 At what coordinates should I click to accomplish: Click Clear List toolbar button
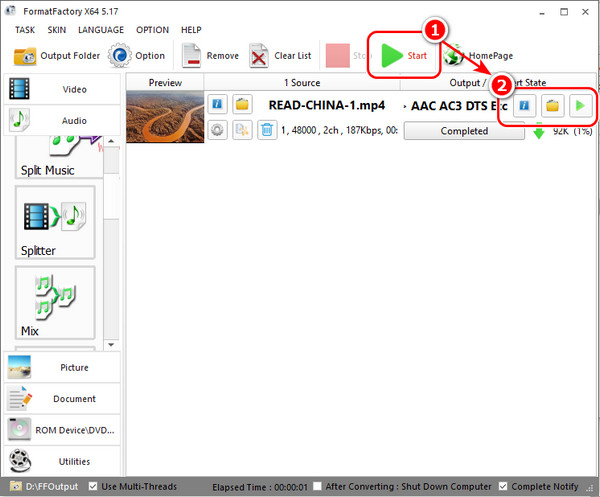[280, 56]
